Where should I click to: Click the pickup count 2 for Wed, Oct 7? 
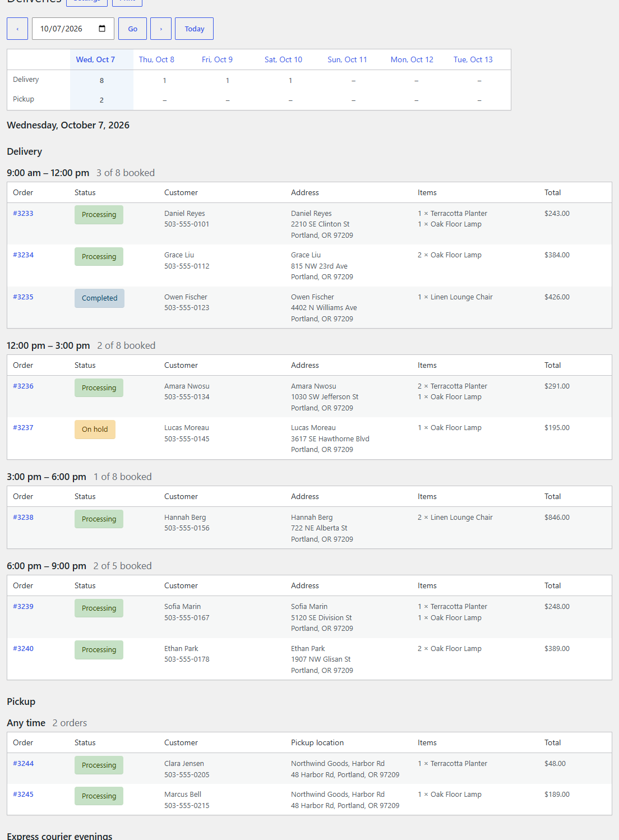(101, 100)
